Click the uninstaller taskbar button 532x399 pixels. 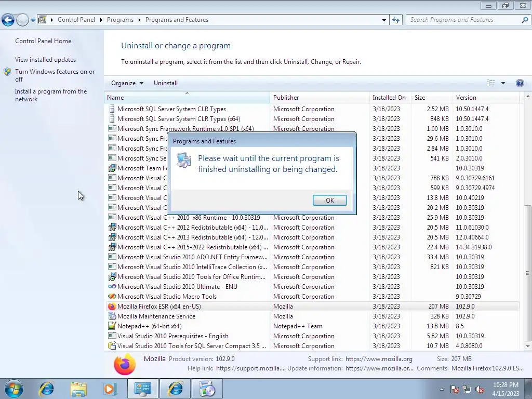(207, 389)
